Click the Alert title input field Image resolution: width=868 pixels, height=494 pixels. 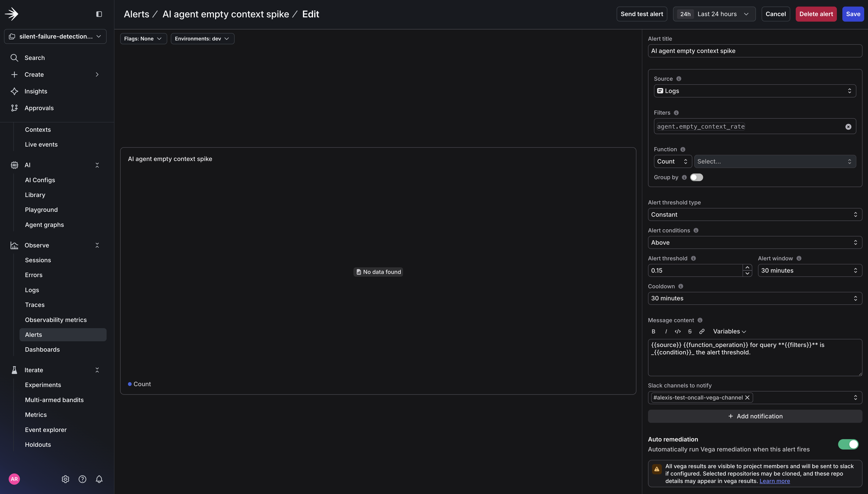click(755, 51)
